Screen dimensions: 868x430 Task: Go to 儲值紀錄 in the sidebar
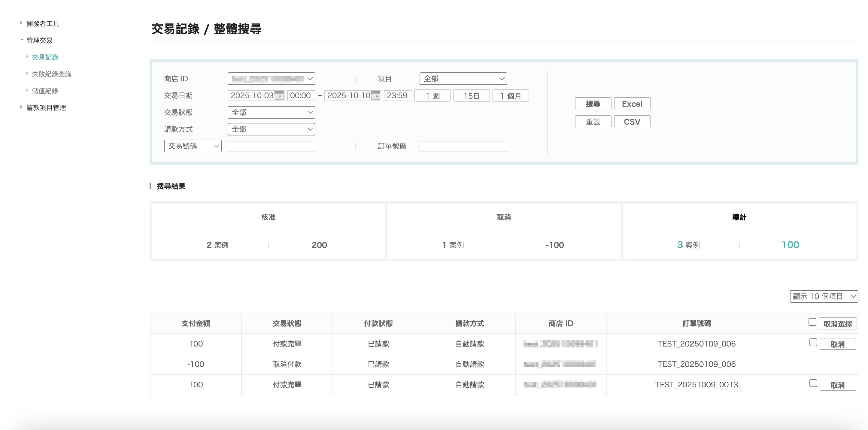point(45,91)
